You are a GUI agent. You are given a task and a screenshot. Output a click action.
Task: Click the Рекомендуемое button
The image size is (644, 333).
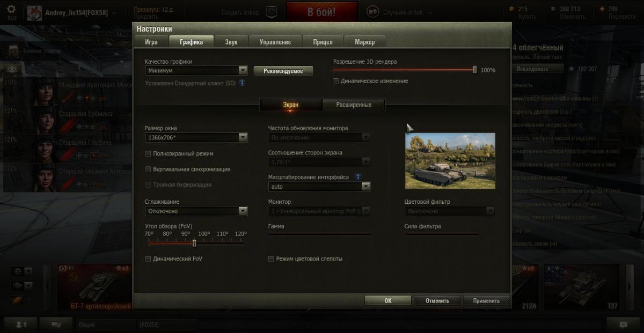pyautogui.click(x=283, y=71)
